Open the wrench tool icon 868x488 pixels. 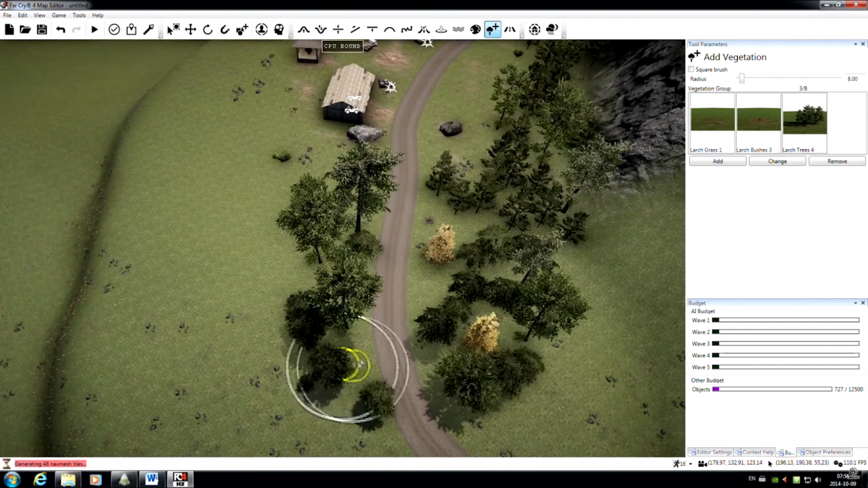(x=149, y=29)
